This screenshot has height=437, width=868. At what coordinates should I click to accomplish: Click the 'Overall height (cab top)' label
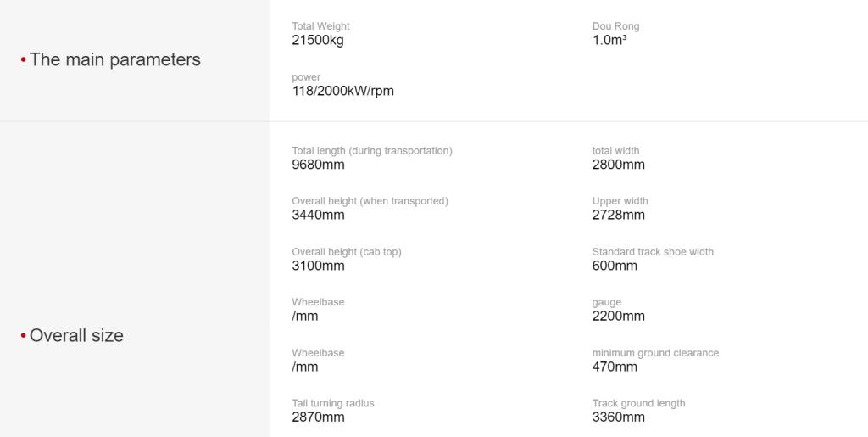[347, 252]
